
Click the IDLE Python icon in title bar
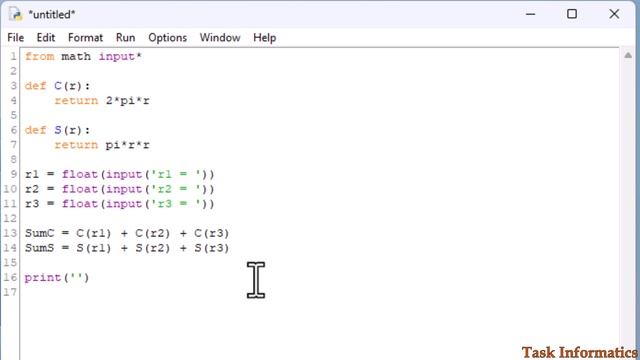[16, 14]
